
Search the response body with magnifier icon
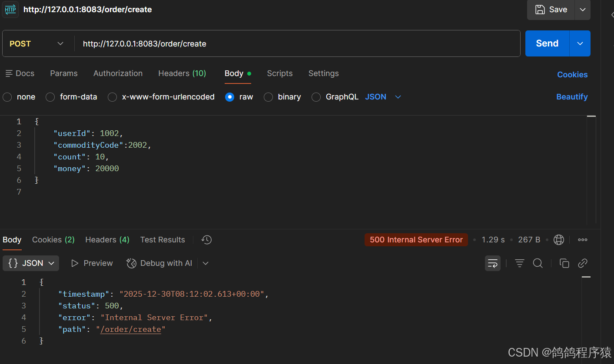click(538, 263)
